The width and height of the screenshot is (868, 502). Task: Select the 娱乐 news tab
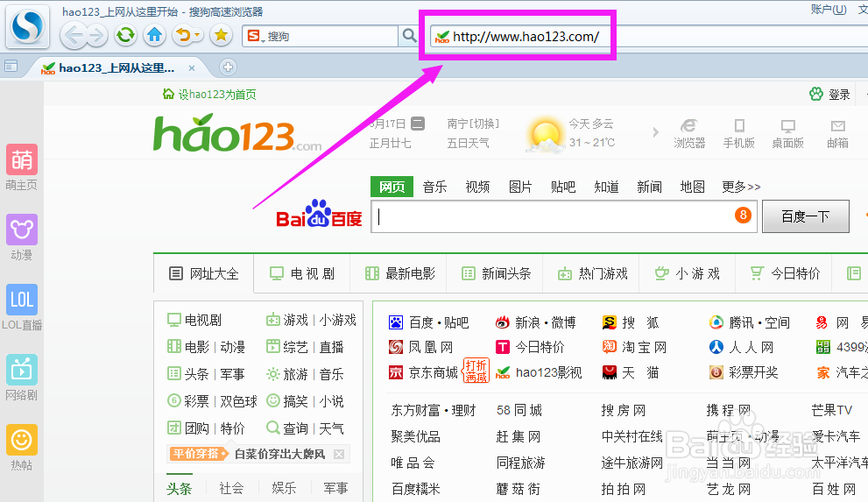point(284,488)
